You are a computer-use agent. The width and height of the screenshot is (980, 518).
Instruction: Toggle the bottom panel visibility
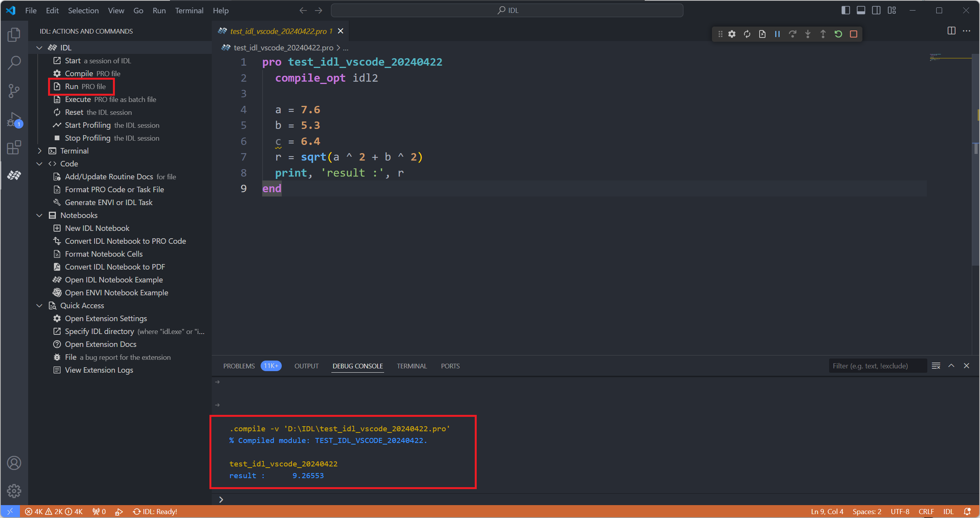(860, 11)
